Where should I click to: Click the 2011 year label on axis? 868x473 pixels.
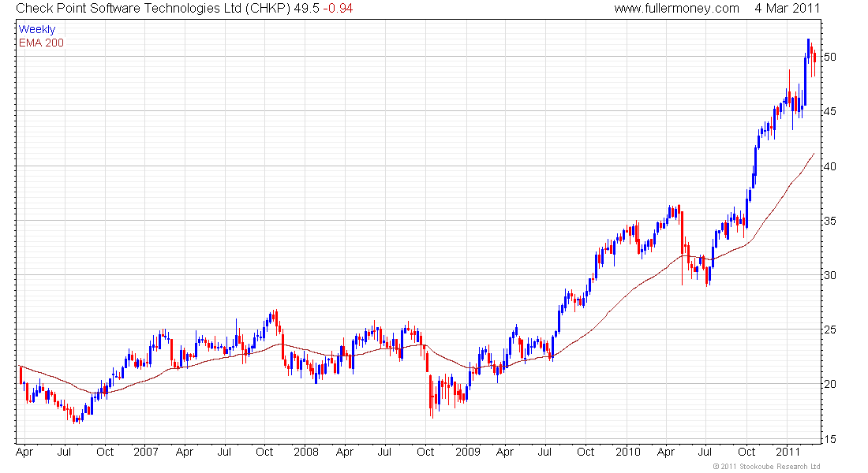tap(788, 452)
